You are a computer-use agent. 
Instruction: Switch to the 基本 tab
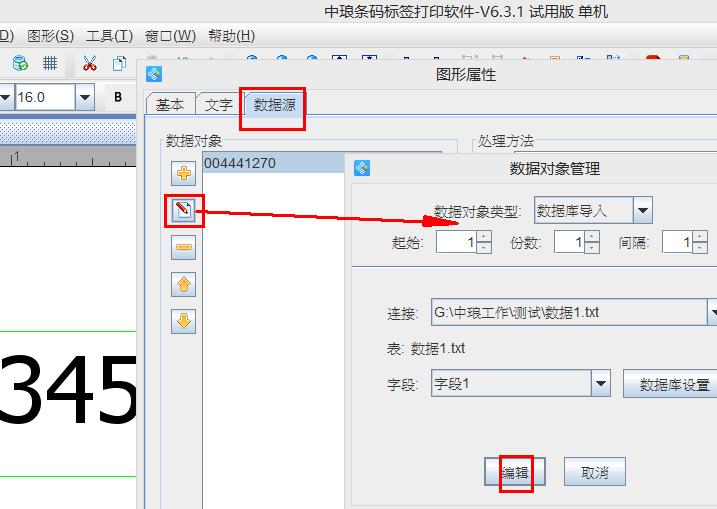tap(170, 105)
